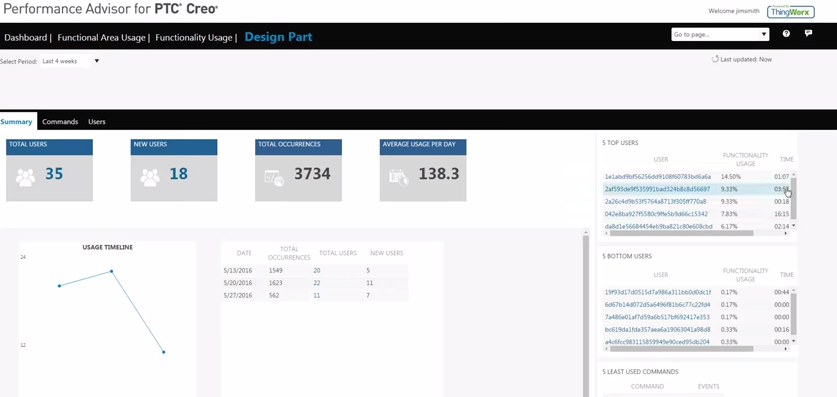Open top user da8d1e56684454eb9ba821c80e608cbd
837x397 pixels.
click(659, 226)
